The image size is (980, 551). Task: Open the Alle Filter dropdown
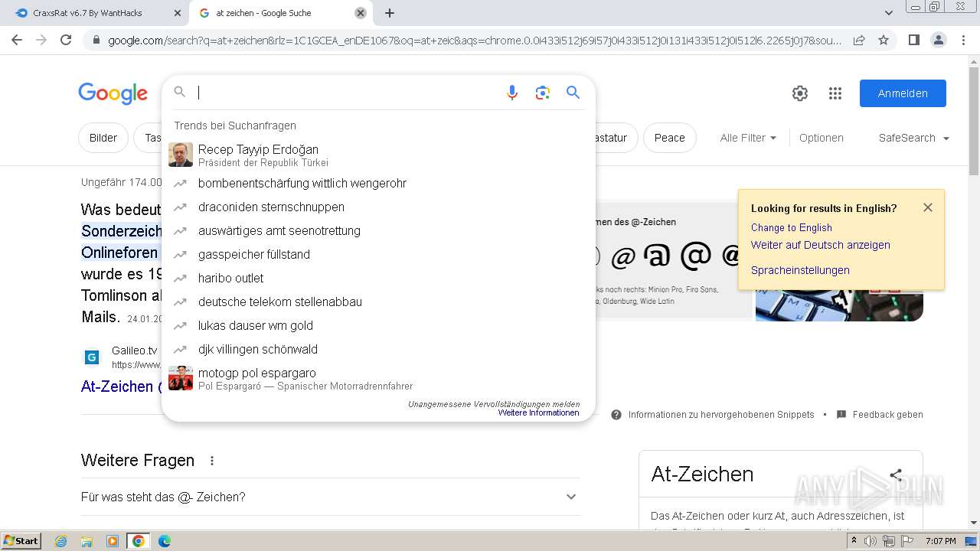(748, 138)
